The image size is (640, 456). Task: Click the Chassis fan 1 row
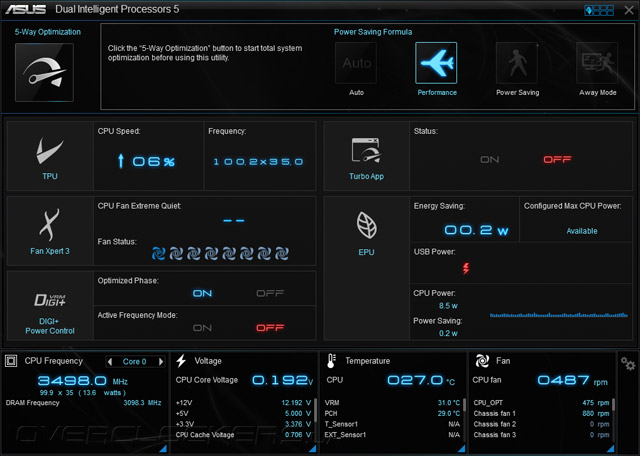click(x=541, y=414)
